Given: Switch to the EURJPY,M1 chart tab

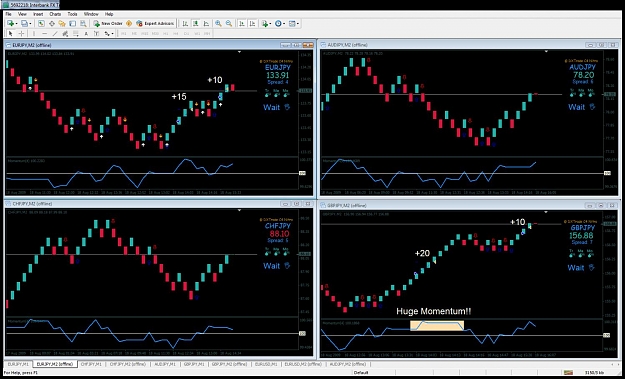Looking at the screenshot, I should click(x=18, y=364).
